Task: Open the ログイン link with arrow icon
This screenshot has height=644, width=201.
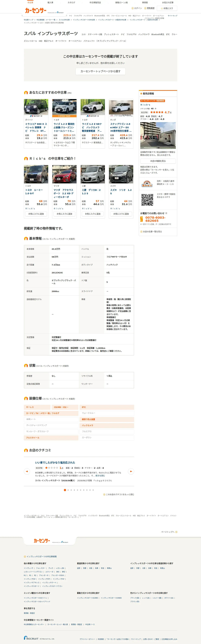Action: click(137, 8)
